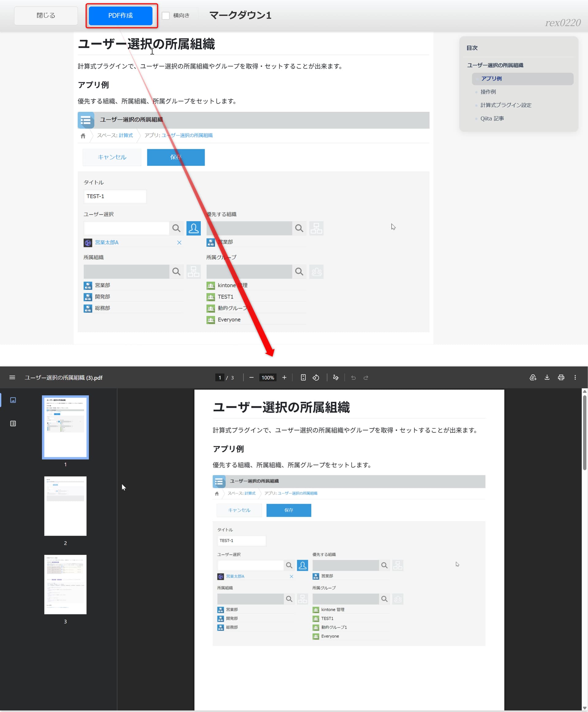Open the PDF viewer three-dot more menu
Image resolution: width=588 pixels, height=712 pixels.
pos(575,377)
